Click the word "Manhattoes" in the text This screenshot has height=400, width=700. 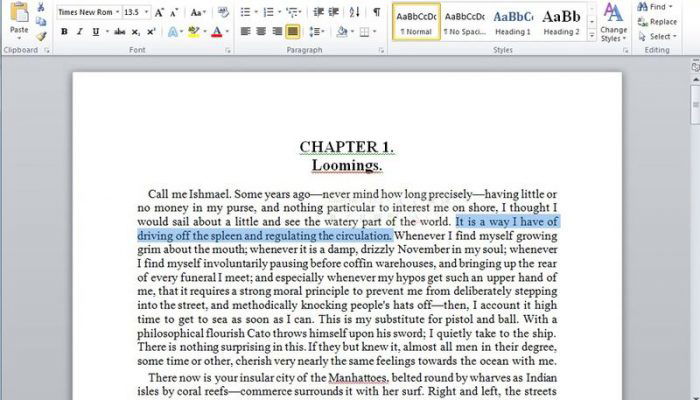358,378
